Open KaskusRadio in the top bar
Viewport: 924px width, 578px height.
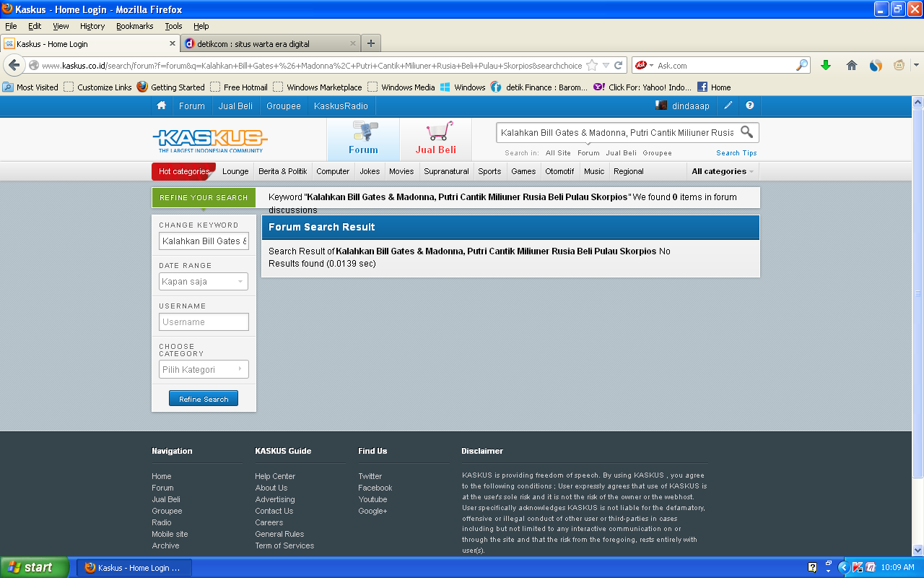click(341, 105)
